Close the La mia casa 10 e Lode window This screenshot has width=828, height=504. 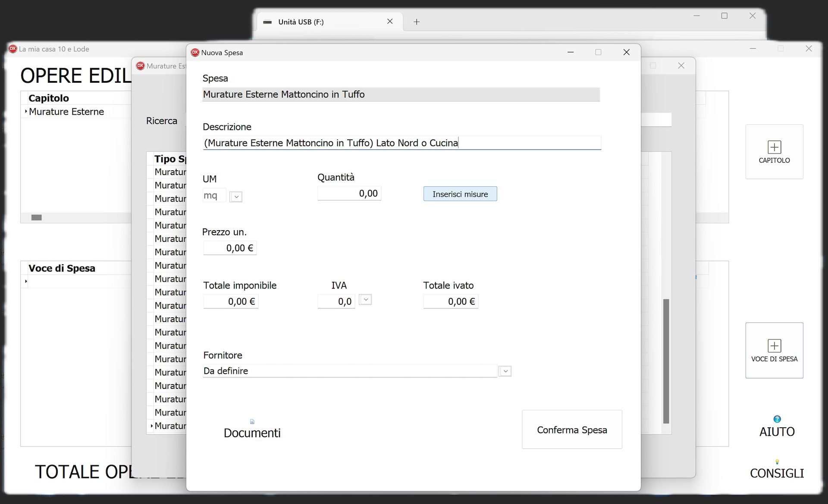(809, 49)
